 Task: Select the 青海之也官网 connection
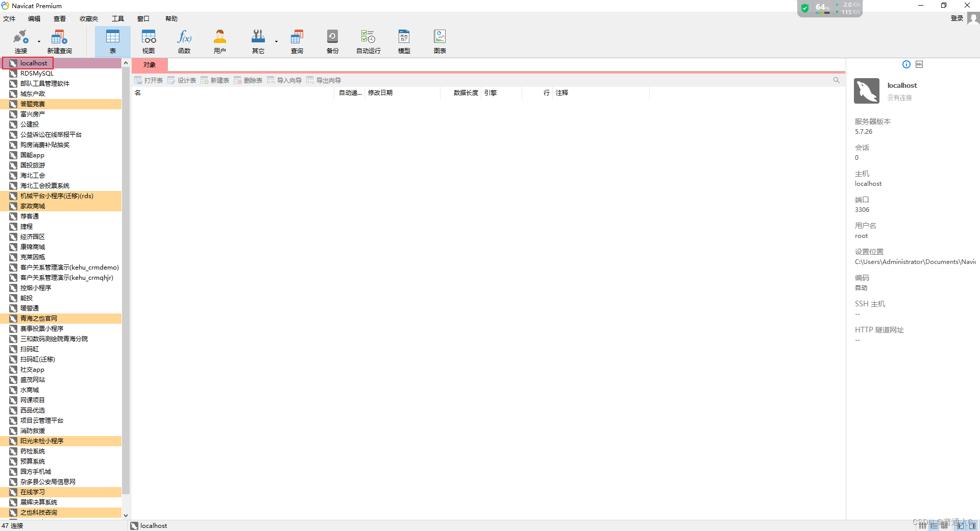tap(61, 319)
